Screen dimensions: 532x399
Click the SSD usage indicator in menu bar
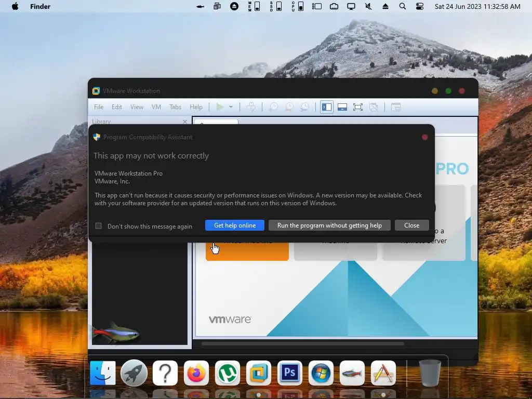pos(276,6)
